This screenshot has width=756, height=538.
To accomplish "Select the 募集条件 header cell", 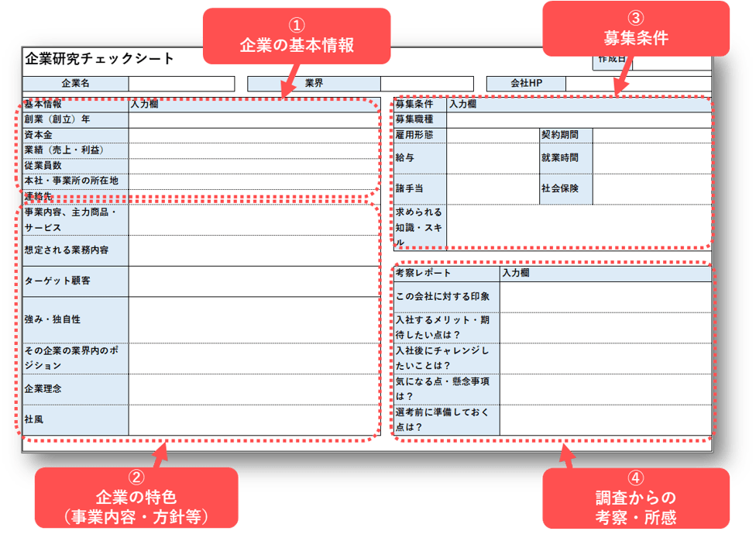I will point(421,105).
